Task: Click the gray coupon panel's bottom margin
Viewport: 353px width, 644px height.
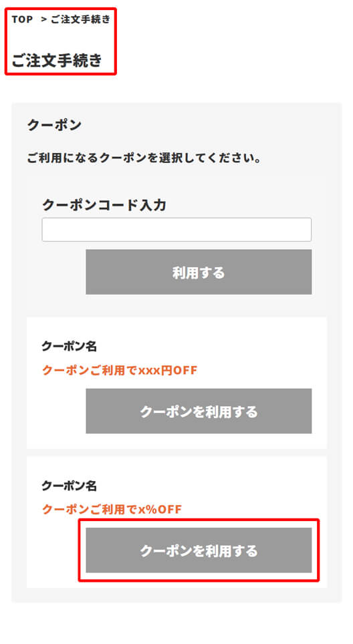Action: click(x=176, y=595)
